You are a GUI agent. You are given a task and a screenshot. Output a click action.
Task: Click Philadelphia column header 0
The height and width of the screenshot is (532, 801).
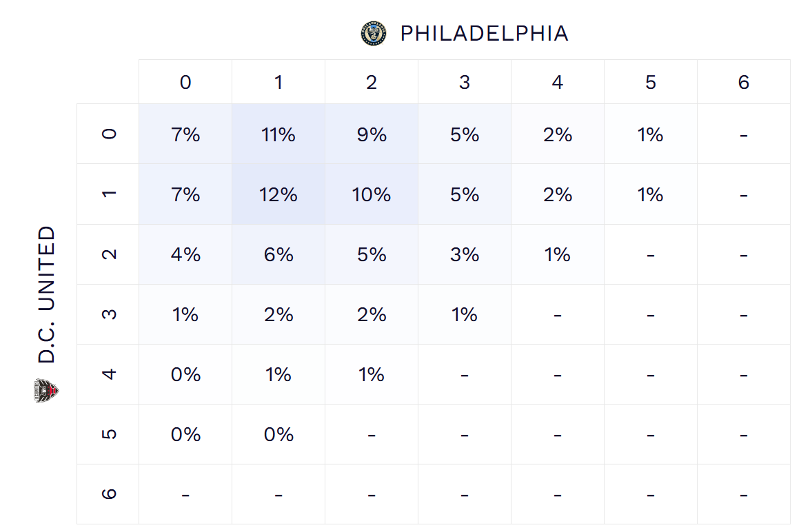[x=185, y=83]
